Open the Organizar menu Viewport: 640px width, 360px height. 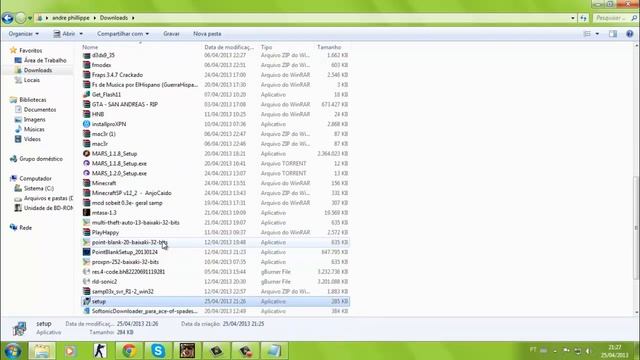click(x=24, y=34)
